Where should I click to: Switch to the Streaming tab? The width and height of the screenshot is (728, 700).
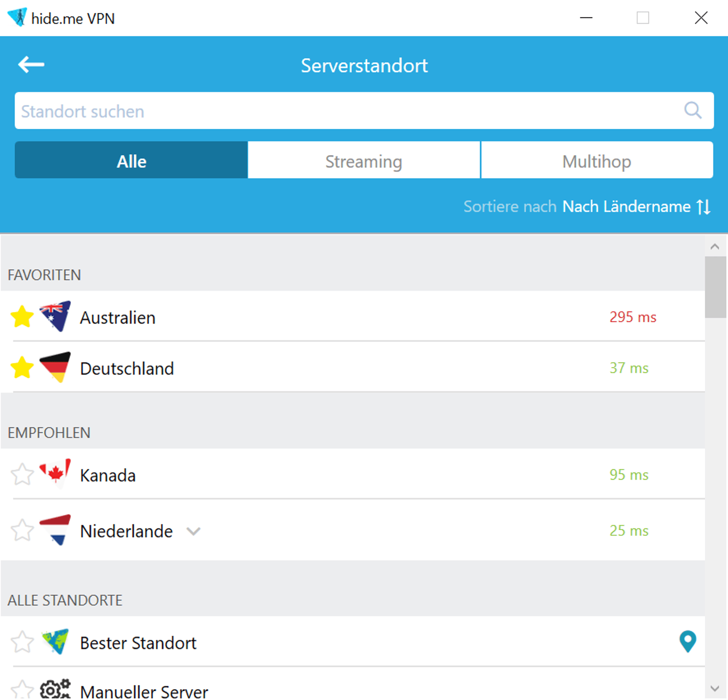pos(364,160)
